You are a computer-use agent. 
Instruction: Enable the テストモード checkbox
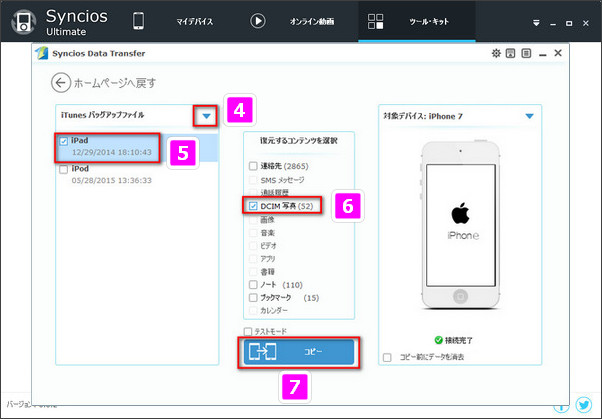tap(248, 331)
